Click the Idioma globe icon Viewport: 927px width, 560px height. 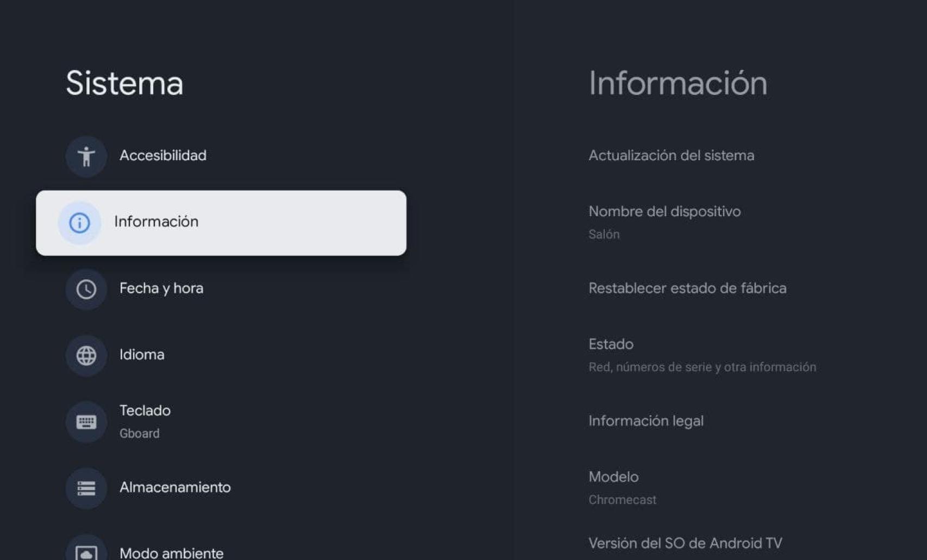(86, 355)
